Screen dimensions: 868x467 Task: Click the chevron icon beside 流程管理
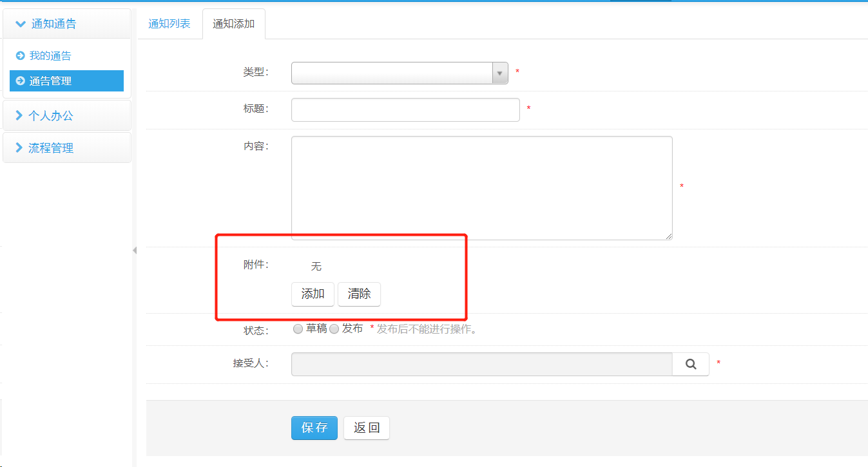(x=19, y=148)
